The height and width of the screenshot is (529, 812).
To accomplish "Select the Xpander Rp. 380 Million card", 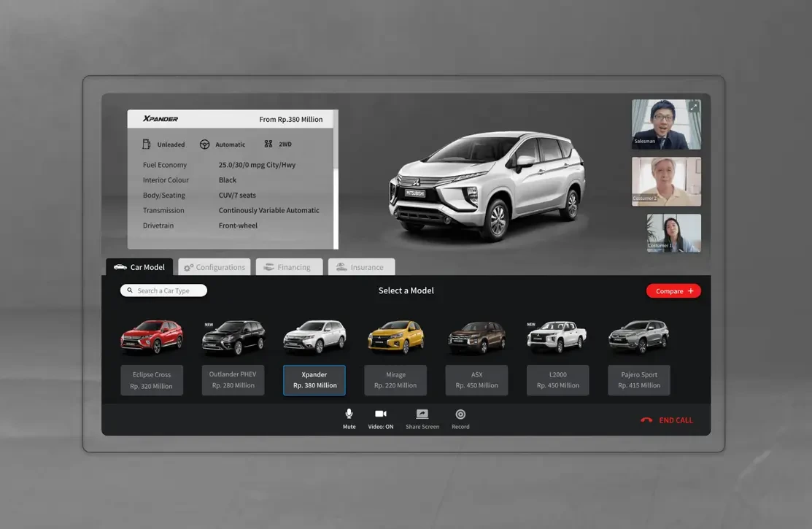I will tap(314, 380).
